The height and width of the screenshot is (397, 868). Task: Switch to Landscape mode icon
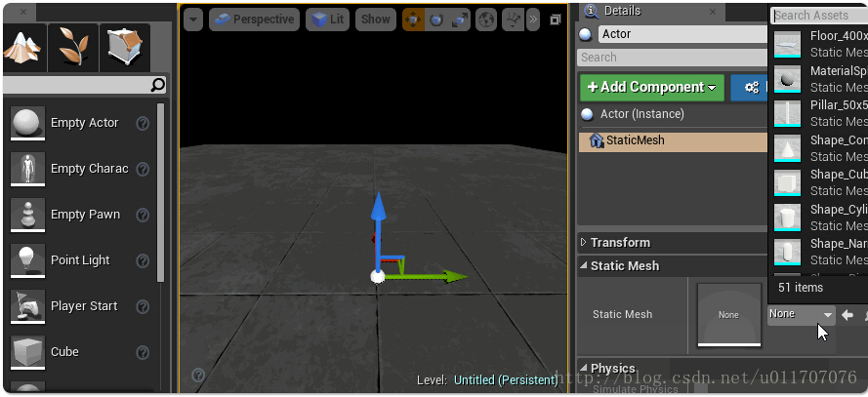pyautogui.click(x=22, y=47)
